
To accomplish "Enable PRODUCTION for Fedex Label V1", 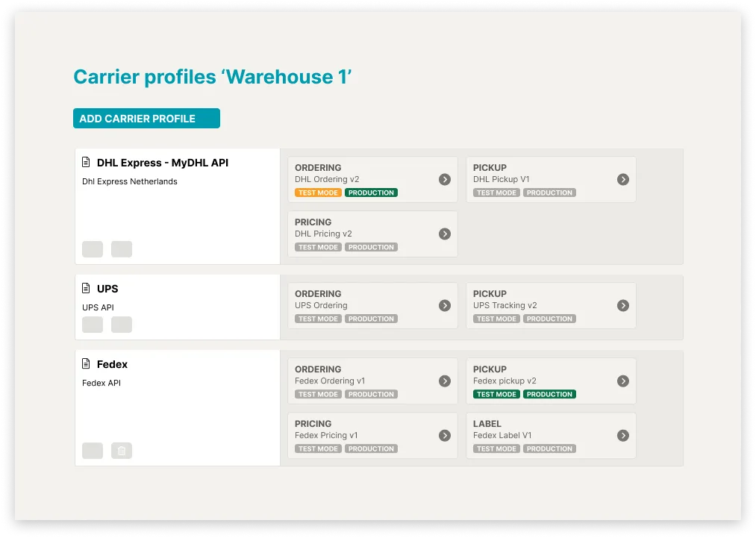I will pyautogui.click(x=549, y=448).
